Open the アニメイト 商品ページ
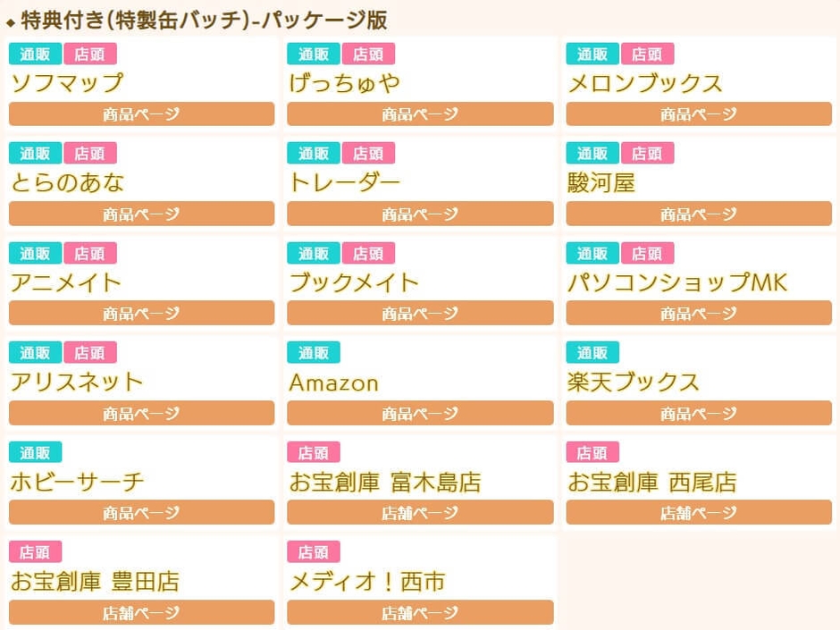This screenshot has height=630, width=840. pos(140,313)
